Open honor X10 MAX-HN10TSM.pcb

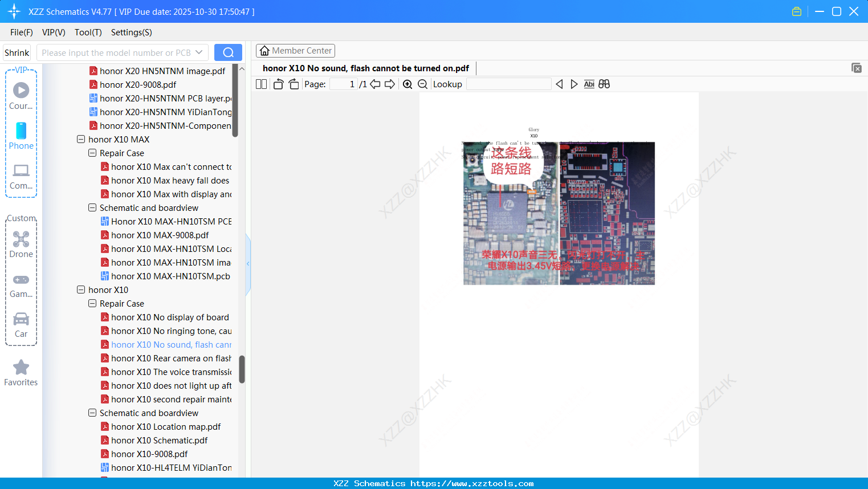point(170,276)
